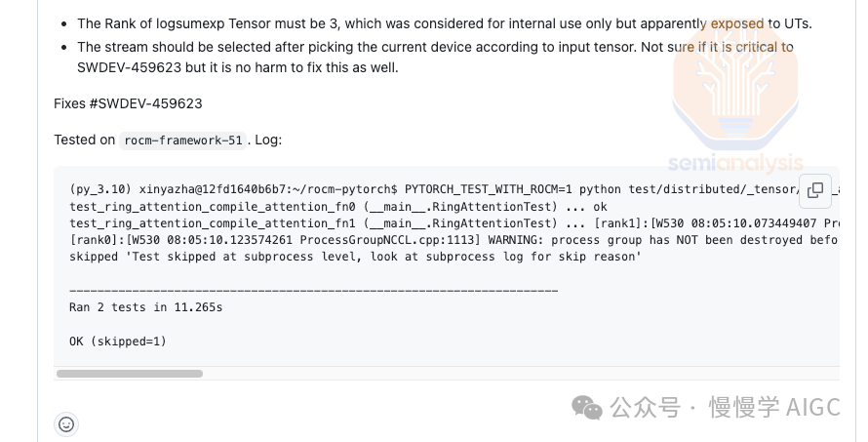Open the emoji reaction picker

(66, 423)
